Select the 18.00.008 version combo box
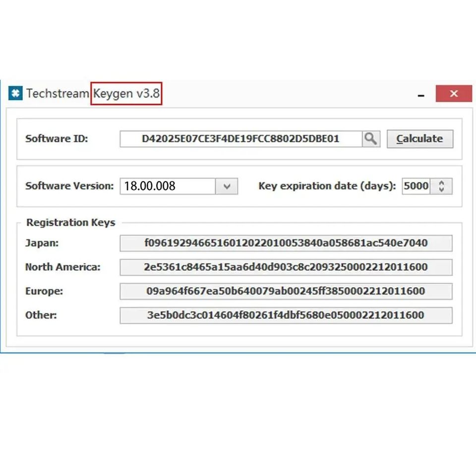The width and height of the screenshot is (476, 476). [179, 186]
